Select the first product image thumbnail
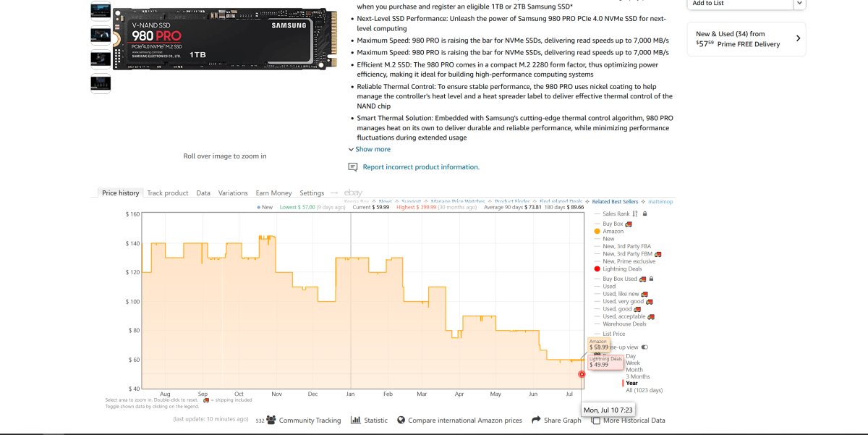The image size is (868, 435). [x=101, y=11]
